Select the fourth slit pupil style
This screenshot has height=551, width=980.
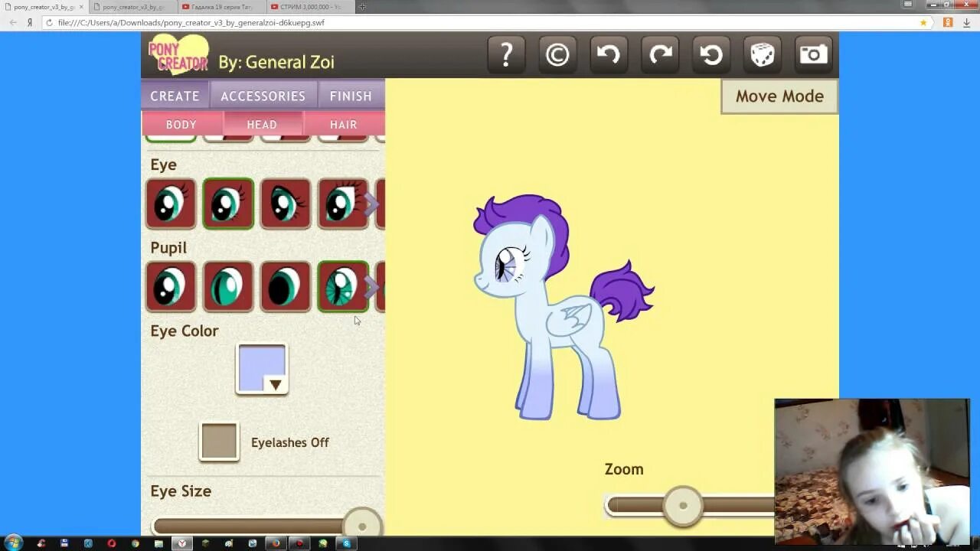(x=343, y=287)
